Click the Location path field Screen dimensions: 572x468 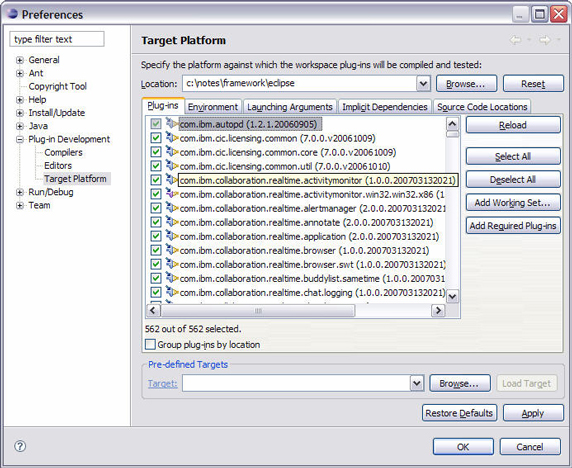(299, 84)
